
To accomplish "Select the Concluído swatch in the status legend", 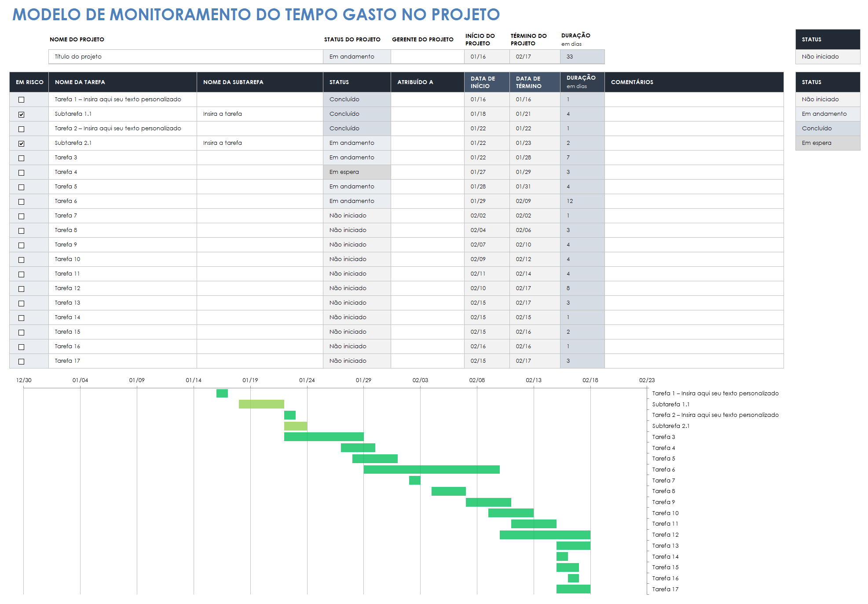I will pyautogui.click(x=828, y=129).
